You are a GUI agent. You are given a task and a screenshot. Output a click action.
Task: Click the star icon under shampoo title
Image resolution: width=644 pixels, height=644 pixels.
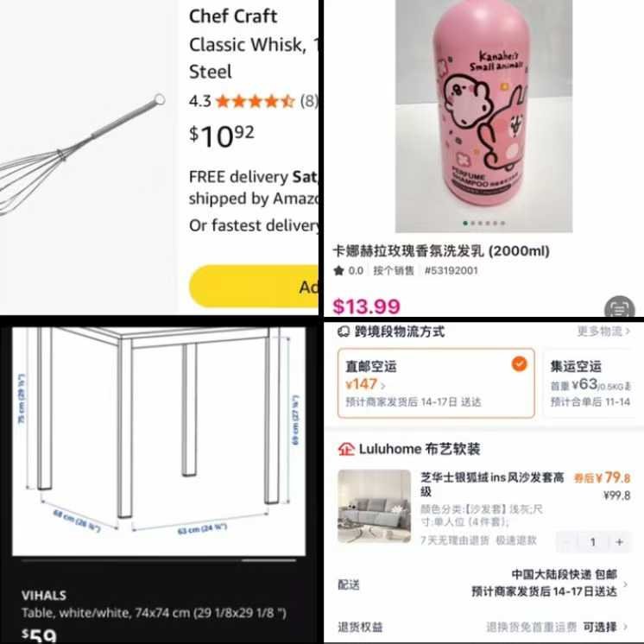(339, 271)
